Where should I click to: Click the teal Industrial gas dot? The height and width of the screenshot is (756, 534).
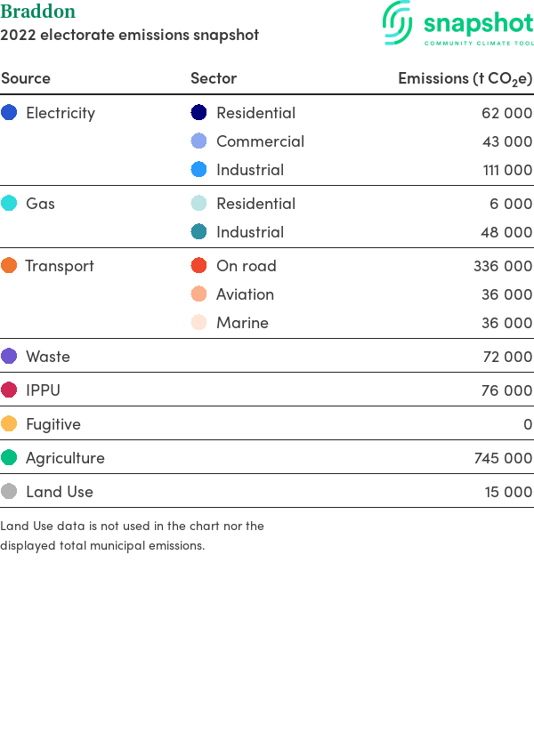pos(198,231)
